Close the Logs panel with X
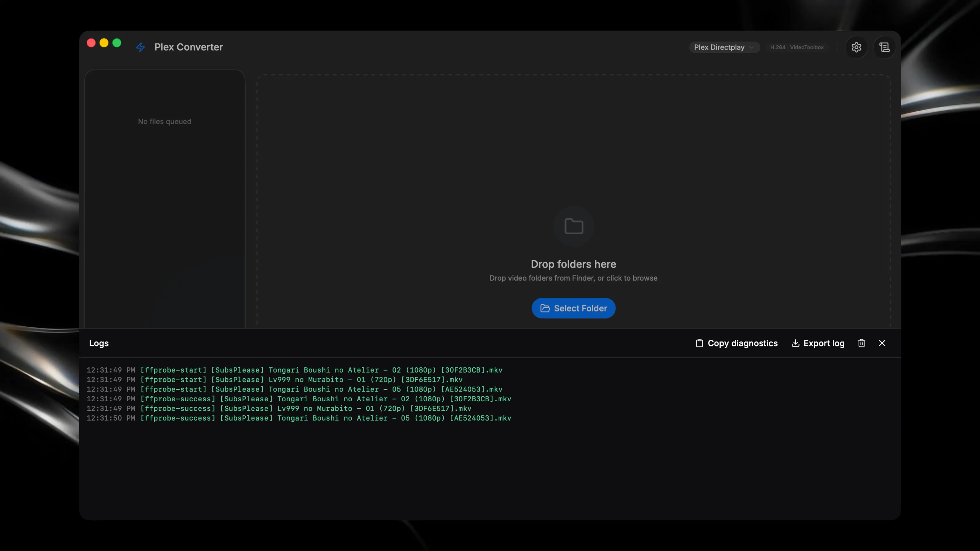 point(882,343)
